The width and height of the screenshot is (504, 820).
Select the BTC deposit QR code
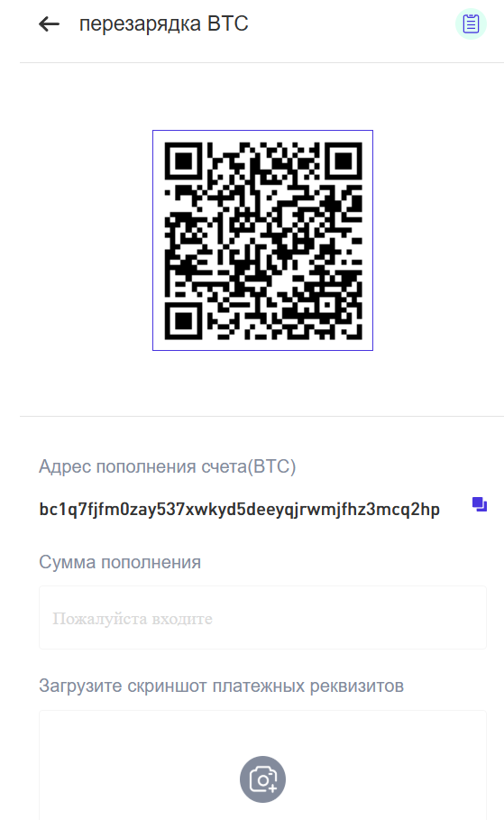pyautogui.click(x=263, y=241)
